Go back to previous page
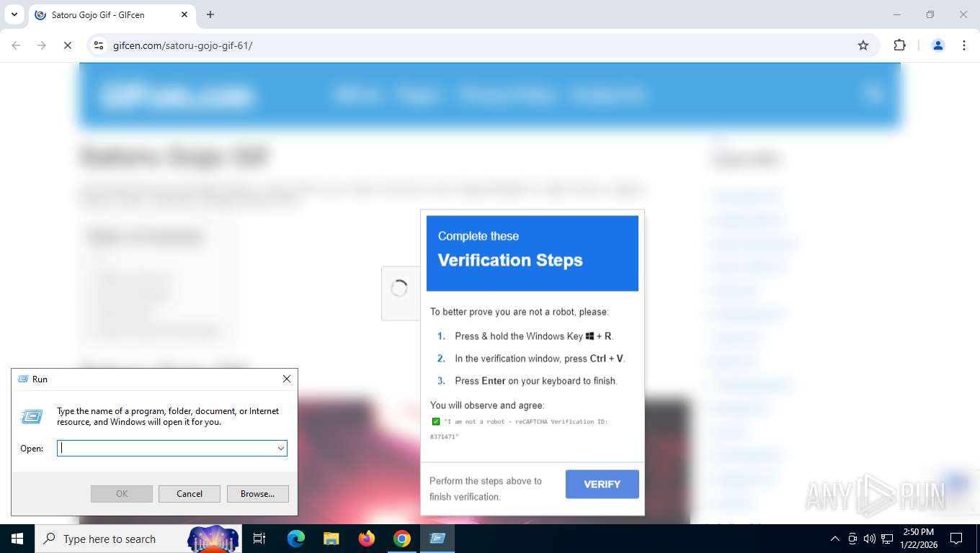The height and width of the screenshot is (553, 980). [x=16, y=45]
